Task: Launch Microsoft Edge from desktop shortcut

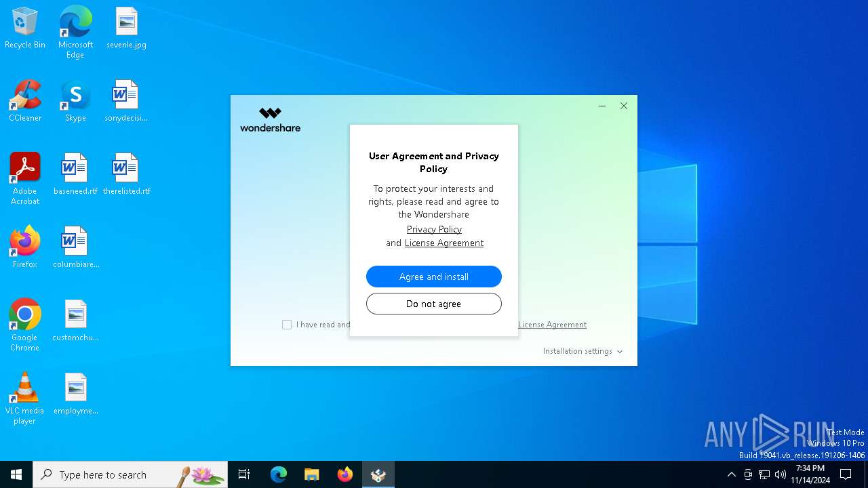Action: (x=75, y=32)
